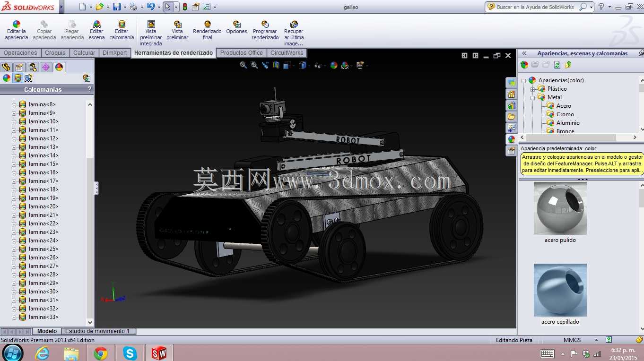Switch to Operaciones tab

click(x=20, y=53)
